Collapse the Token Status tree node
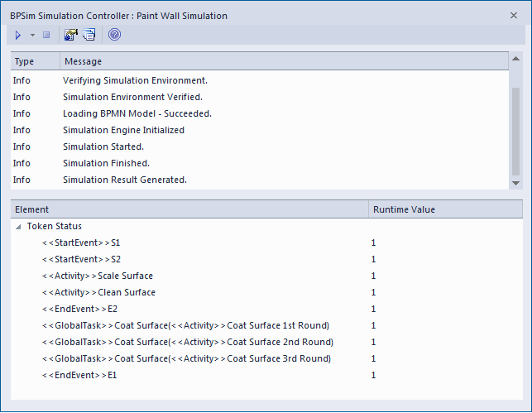This screenshot has width=532, height=413. coord(18,226)
